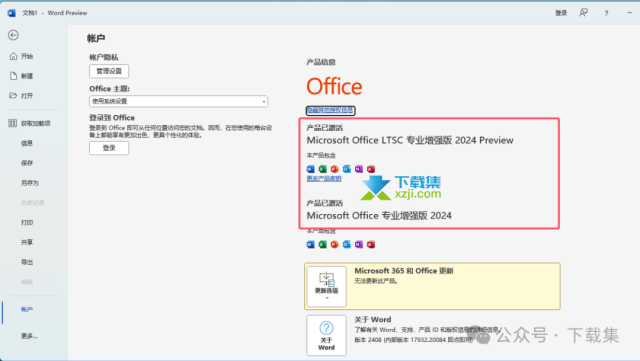Click the 新建 new-document icon

point(13,76)
